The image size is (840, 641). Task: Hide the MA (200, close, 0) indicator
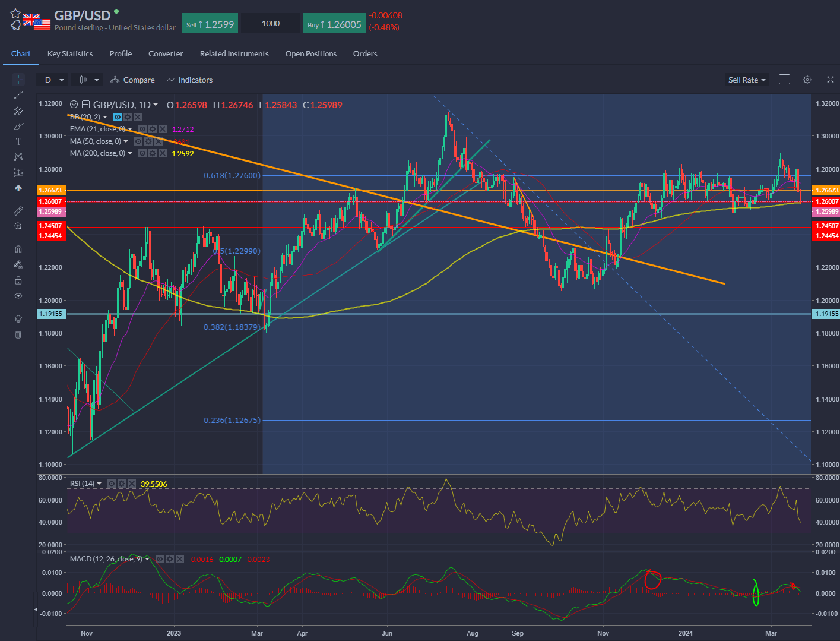coord(142,153)
